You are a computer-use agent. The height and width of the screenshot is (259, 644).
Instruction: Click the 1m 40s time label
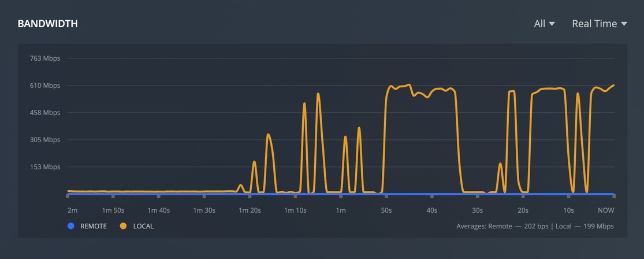click(158, 210)
